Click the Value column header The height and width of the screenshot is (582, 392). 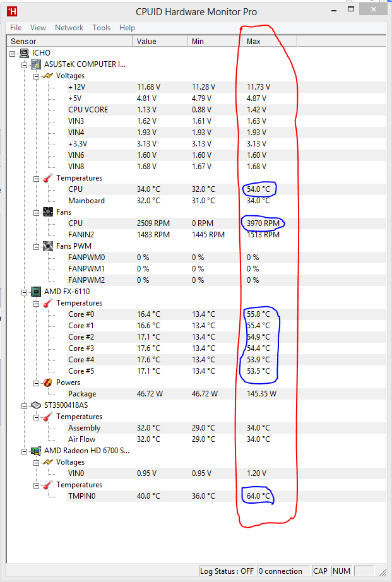(160, 42)
